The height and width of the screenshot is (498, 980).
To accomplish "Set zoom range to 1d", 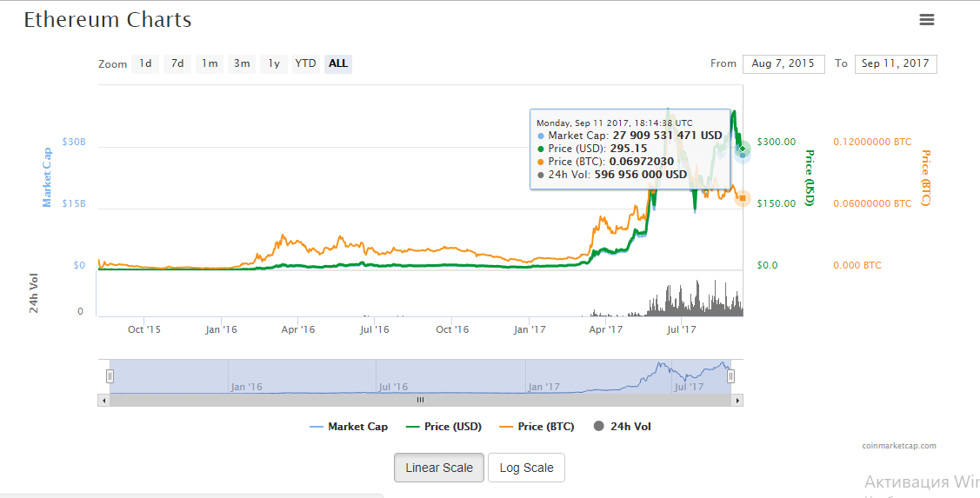I will [145, 63].
